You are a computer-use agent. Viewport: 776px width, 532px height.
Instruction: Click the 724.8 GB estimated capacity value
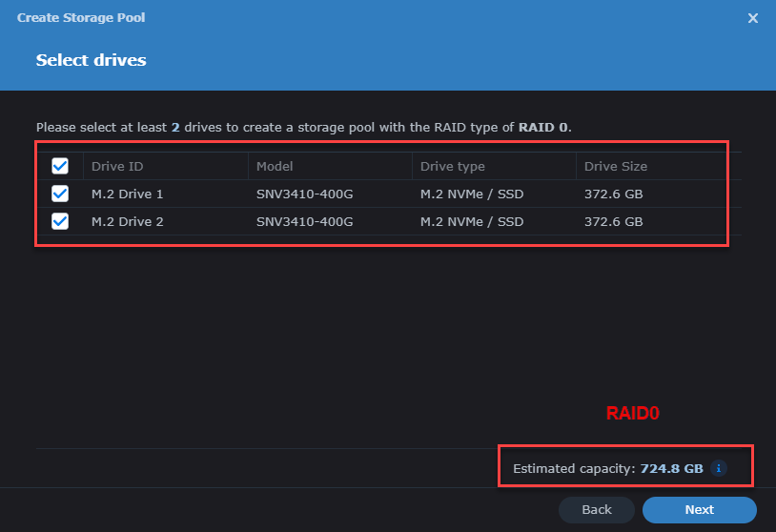[x=671, y=468]
